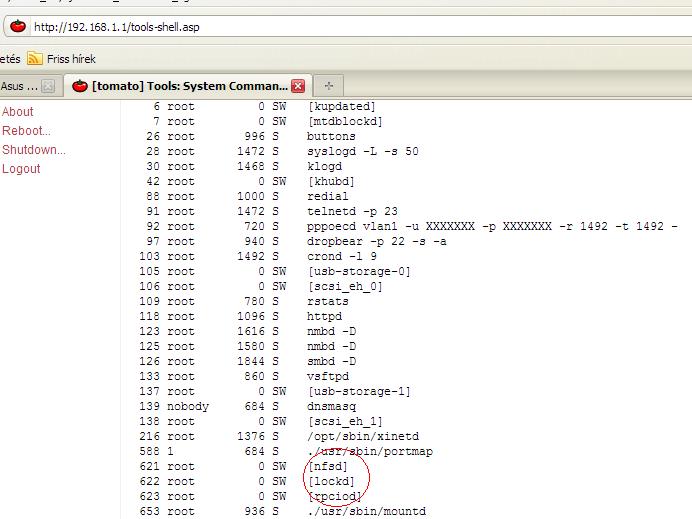Click the pppoecd vlan1 command line
The width and height of the screenshot is (692, 519).
coord(493,226)
